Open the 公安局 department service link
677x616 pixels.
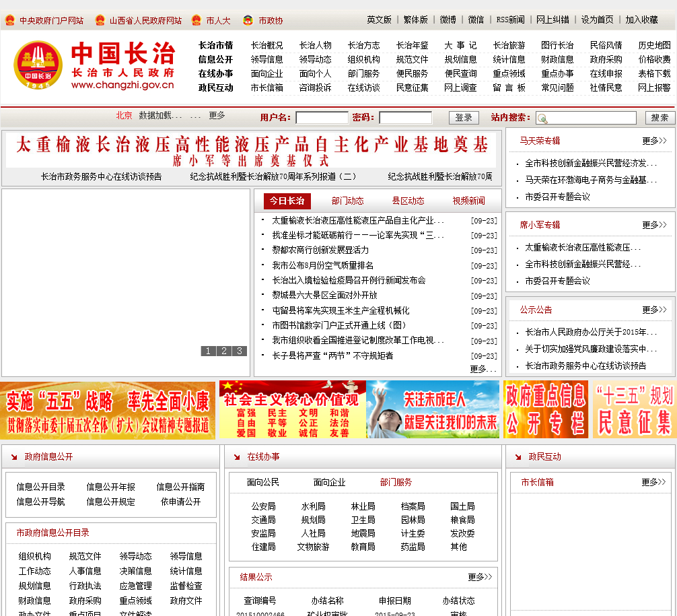coord(263,506)
